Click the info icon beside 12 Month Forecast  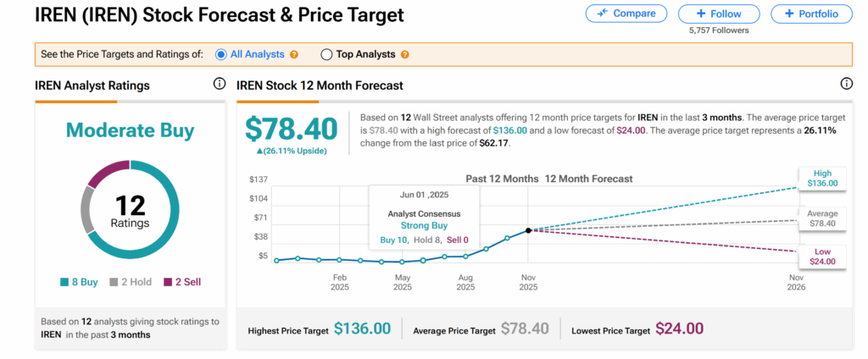pos(846,84)
